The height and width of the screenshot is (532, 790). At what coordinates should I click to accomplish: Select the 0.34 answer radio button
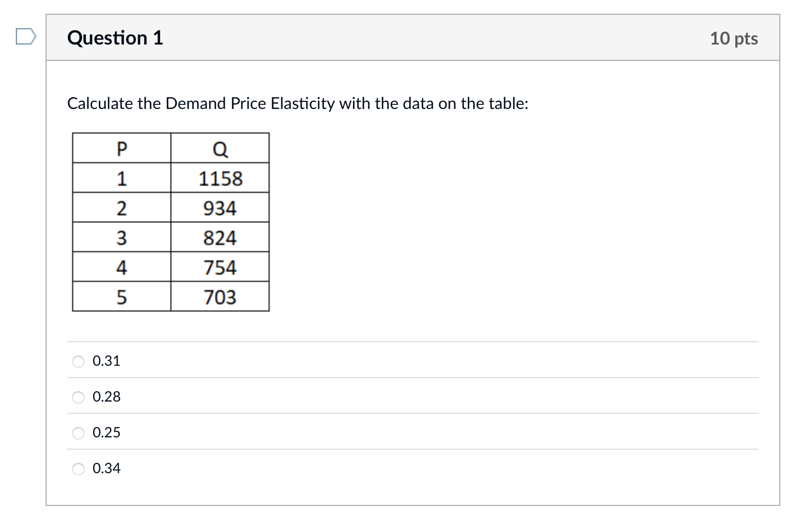point(78,469)
